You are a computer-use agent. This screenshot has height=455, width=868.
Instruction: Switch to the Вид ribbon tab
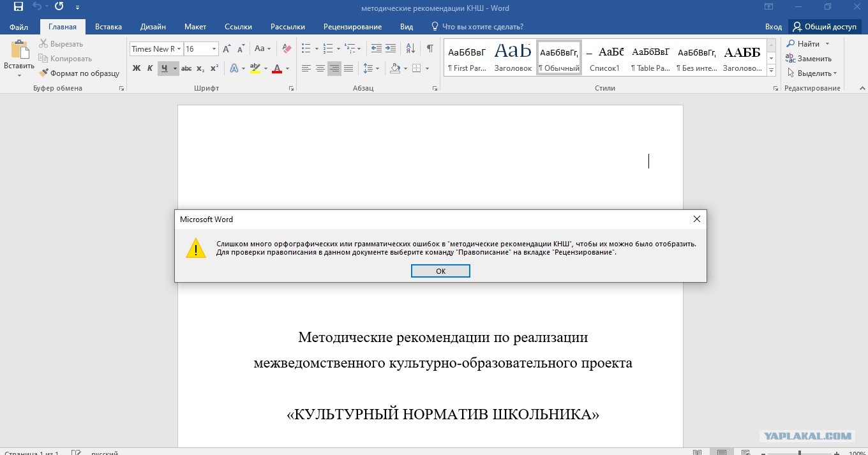click(x=407, y=27)
